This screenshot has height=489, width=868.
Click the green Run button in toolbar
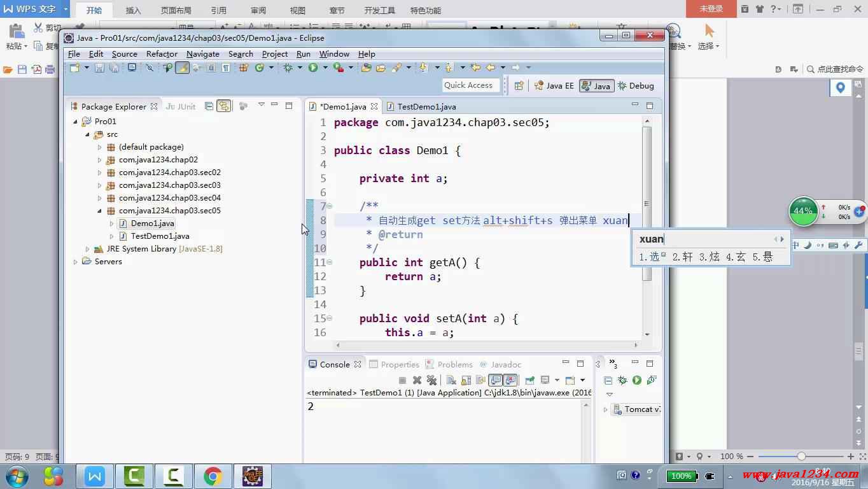click(x=313, y=67)
